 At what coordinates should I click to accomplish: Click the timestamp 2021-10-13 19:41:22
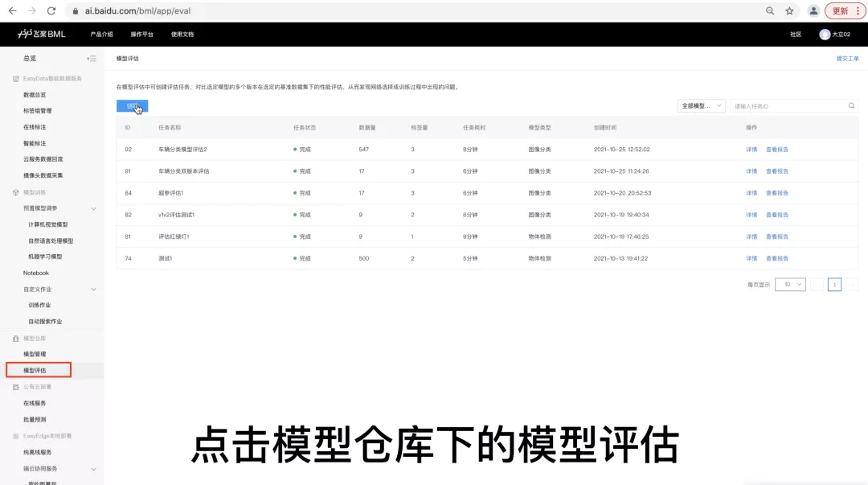tap(620, 258)
